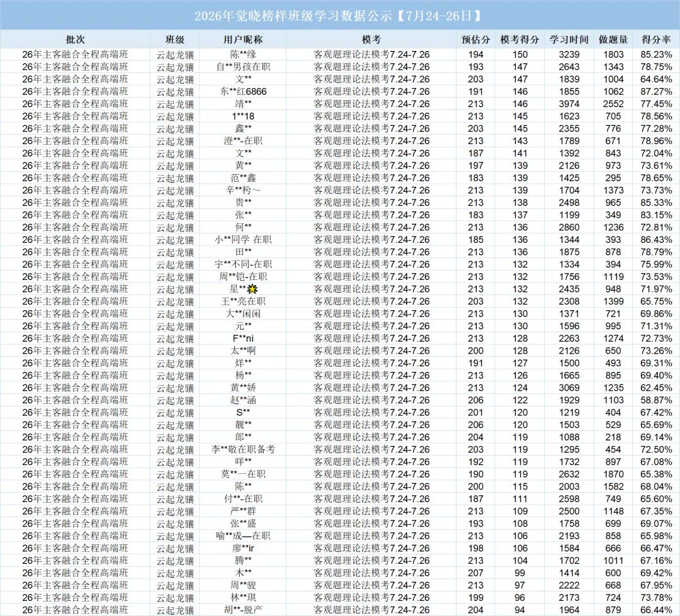Click the yellow star emoji in nickname
The width and height of the screenshot is (680, 616).
(252, 289)
